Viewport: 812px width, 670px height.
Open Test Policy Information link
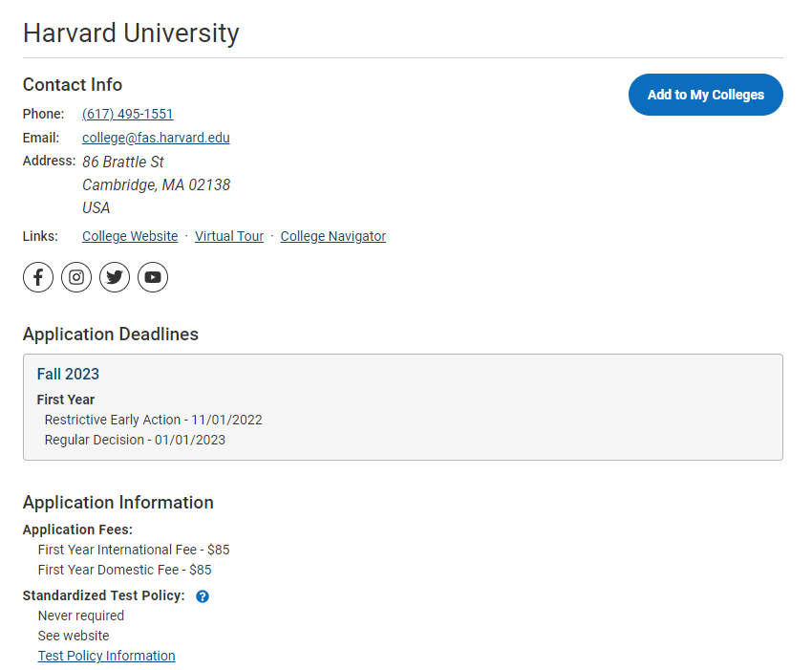[106, 656]
